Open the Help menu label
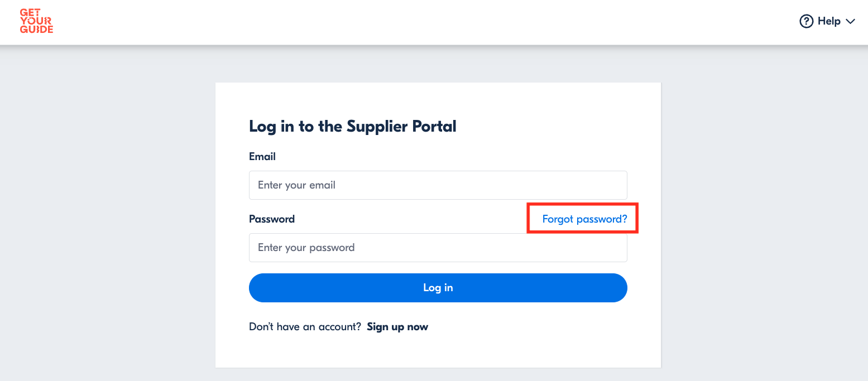The width and height of the screenshot is (868, 381). pos(829,21)
